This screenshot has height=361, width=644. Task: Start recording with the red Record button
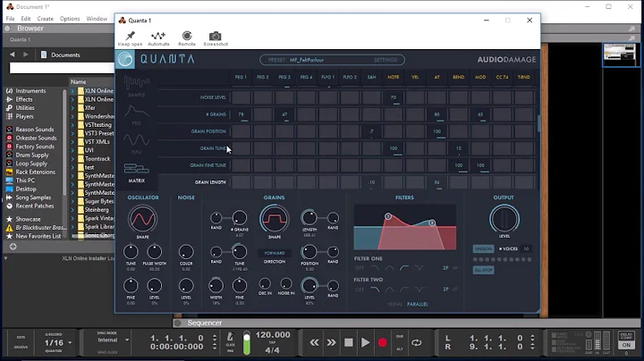click(383, 342)
